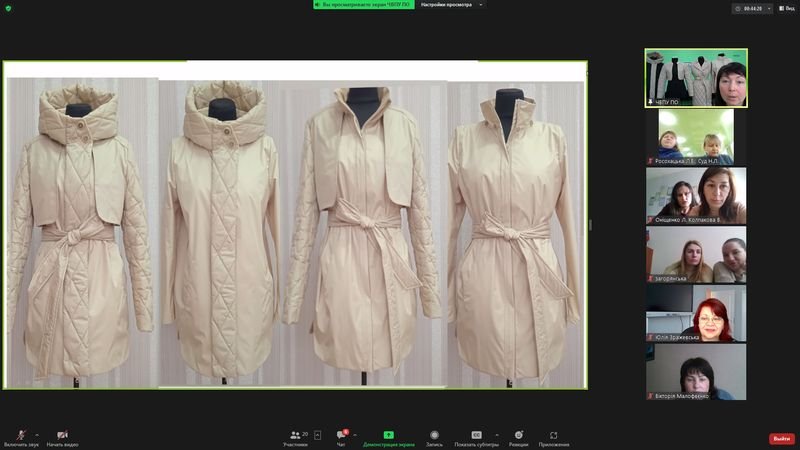This screenshot has height=450, width=800.
Task: Open the Участники participants panel
Action: pos(295,436)
